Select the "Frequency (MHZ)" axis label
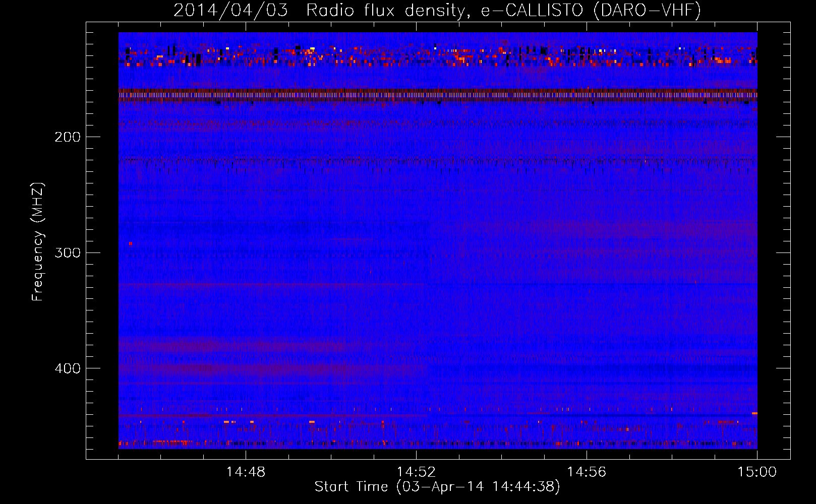816x504 pixels. click(38, 242)
